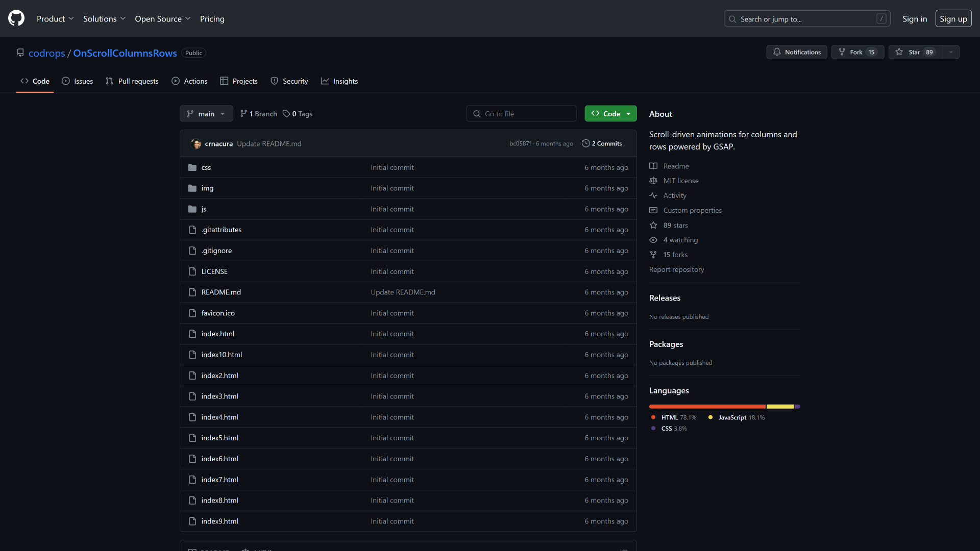Click the Fork icon button
The image size is (980, 551).
point(842,52)
